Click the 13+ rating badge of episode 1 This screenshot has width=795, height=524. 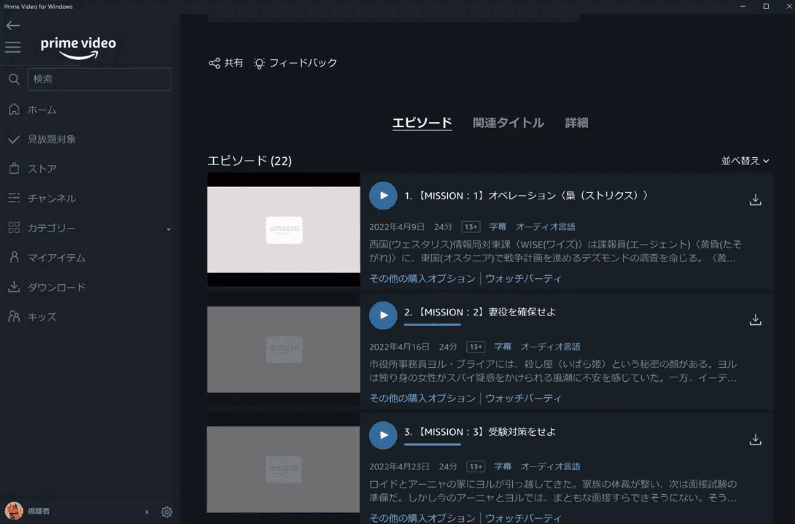471,227
